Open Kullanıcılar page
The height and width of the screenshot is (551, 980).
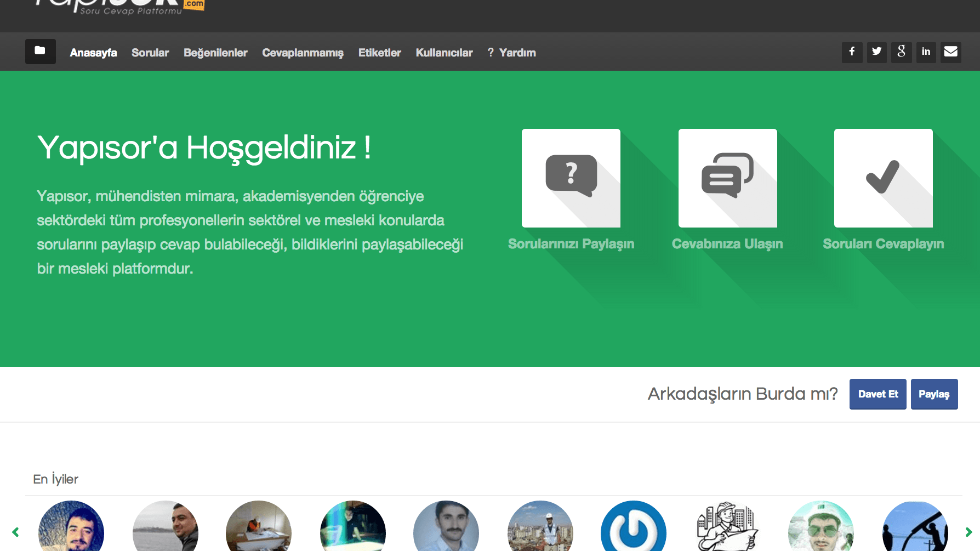[x=444, y=53]
